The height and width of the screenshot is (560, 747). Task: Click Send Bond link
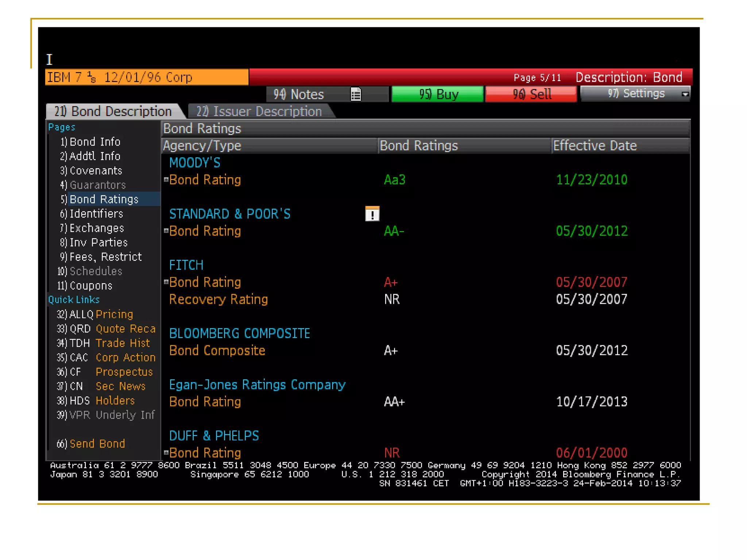pos(97,444)
